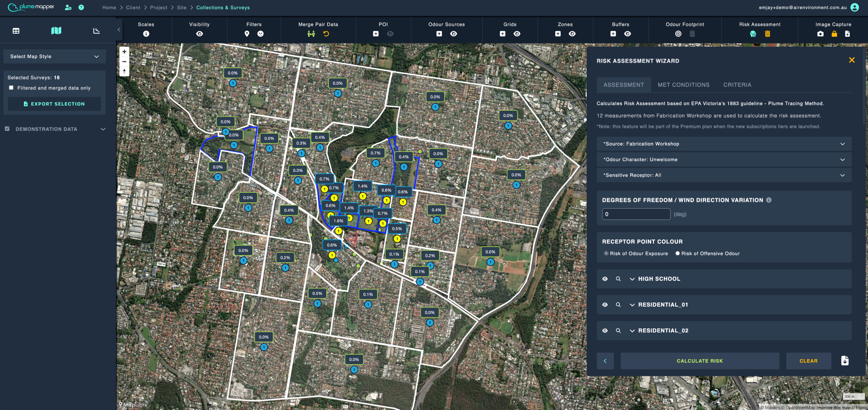Collapse the DEMONSTRATION DATA group

click(103, 129)
